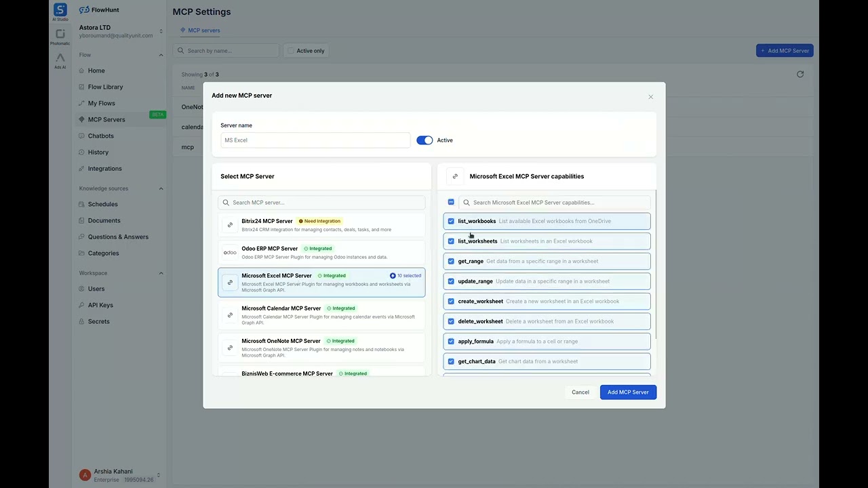Click Secrets sidebar icon

(x=82, y=321)
